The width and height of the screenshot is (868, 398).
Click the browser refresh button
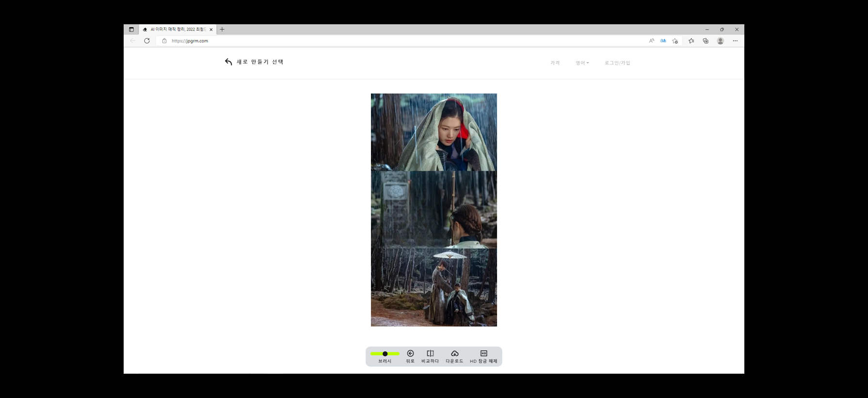pos(147,41)
